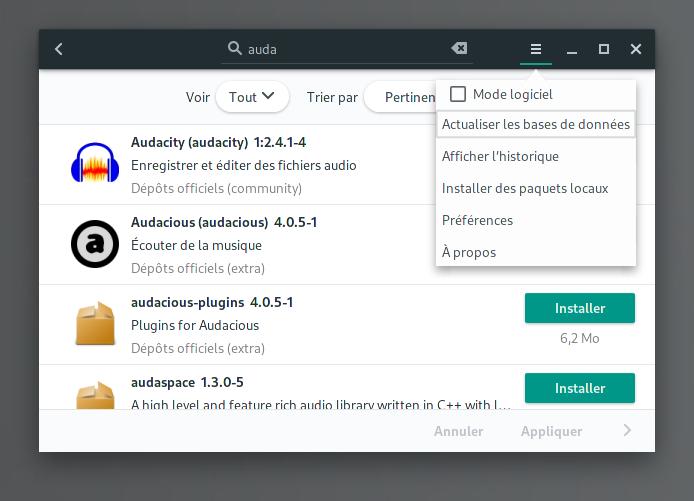This screenshot has width=694, height=501.
Task: Click 'Dépôts officiels (community)' label
Action: coord(216,189)
